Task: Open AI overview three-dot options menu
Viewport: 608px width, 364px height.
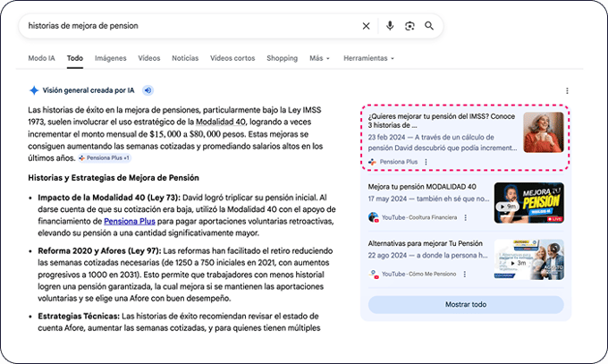Action: pos(567,91)
